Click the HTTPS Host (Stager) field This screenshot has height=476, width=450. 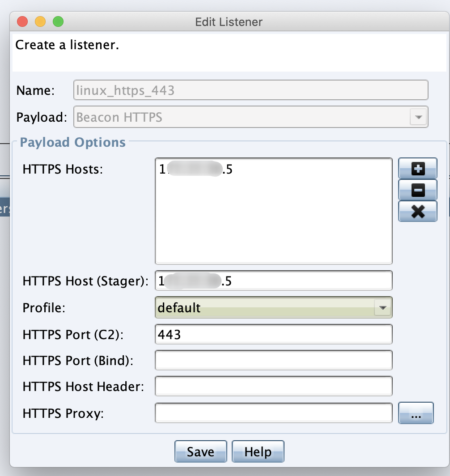[273, 280]
